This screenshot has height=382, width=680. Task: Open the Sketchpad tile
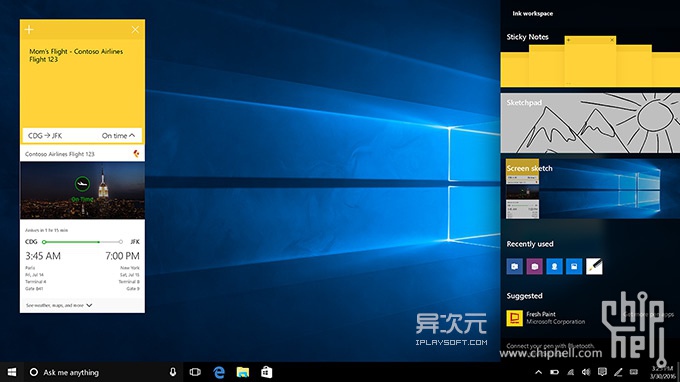590,123
